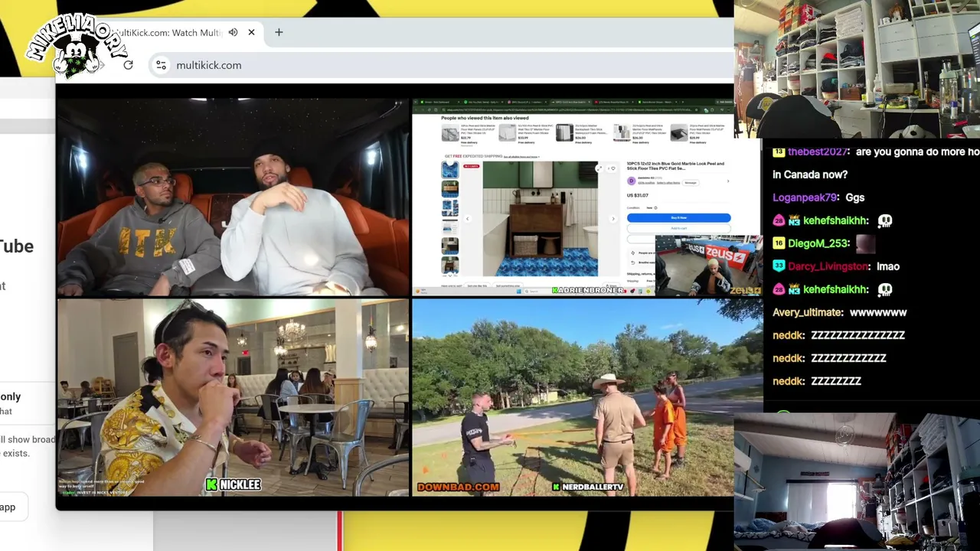The image size is (980, 551).
Task: Show next product image with right arrow
Action: point(612,219)
